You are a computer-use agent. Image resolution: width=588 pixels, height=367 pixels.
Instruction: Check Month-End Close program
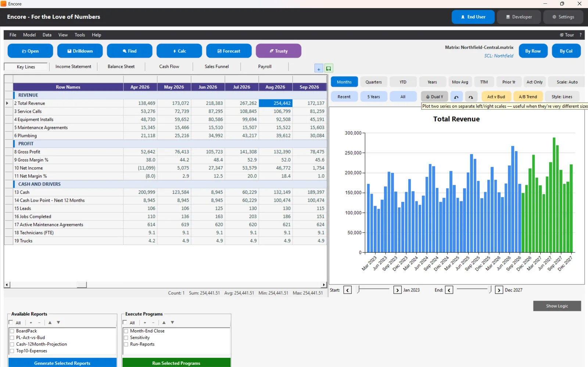126,331
